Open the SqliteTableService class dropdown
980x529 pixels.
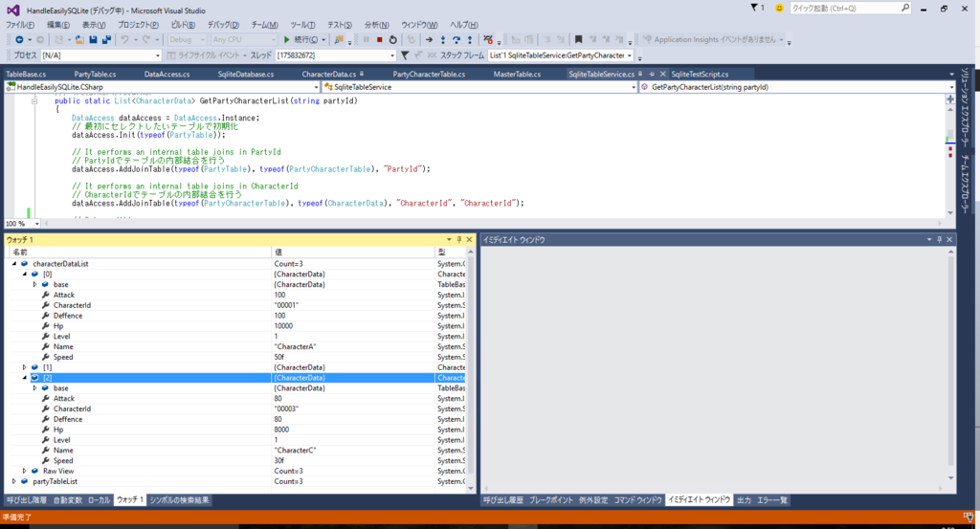pyautogui.click(x=633, y=87)
